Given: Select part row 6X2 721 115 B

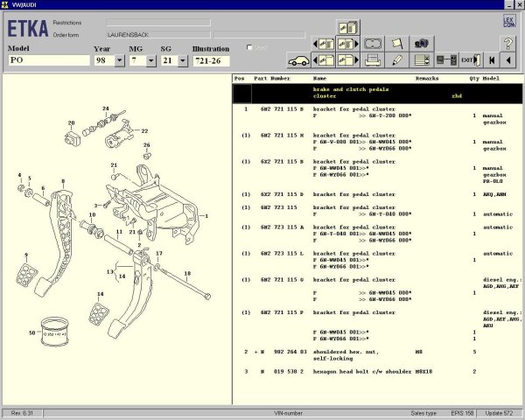Looking at the screenshot, I should (377, 171).
